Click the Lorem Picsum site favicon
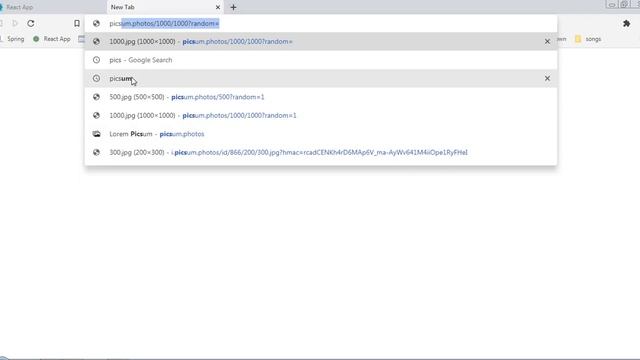The height and width of the screenshot is (360, 640). tap(96, 134)
